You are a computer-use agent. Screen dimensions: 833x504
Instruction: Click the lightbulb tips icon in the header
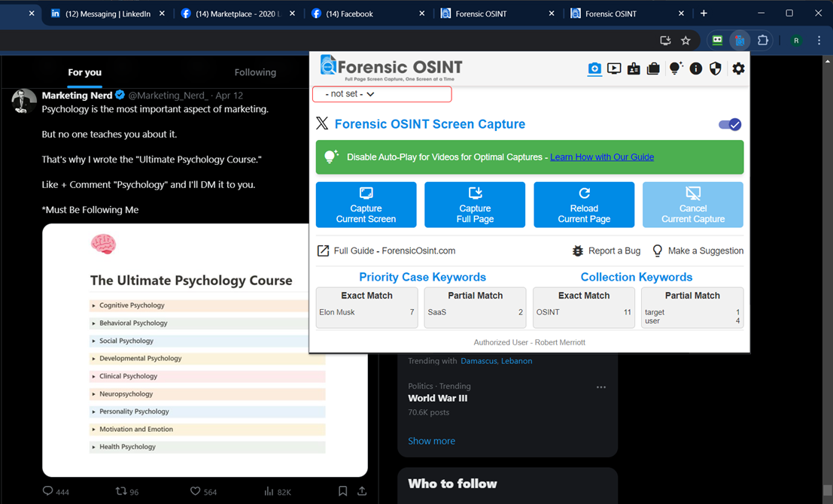click(675, 68)
